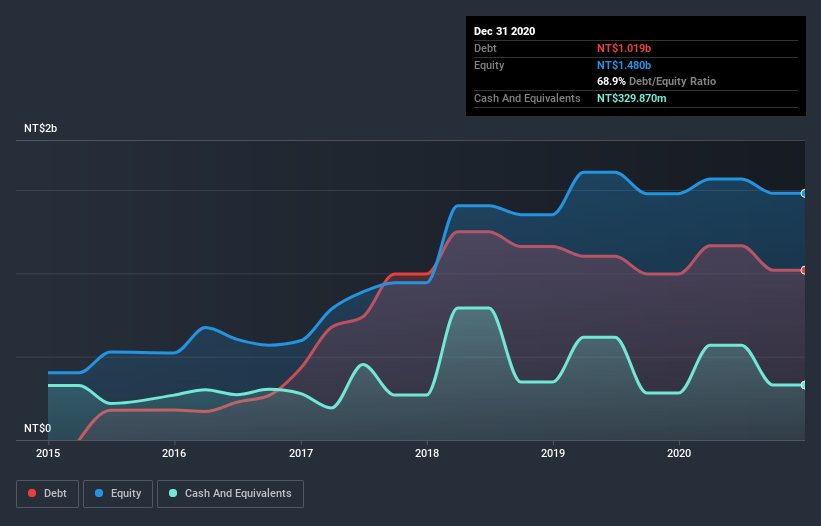Click Cash And Equivalents label in tooltip
Image resolution: width=821 pixels, height=526 pixels.
click(527, 98)
